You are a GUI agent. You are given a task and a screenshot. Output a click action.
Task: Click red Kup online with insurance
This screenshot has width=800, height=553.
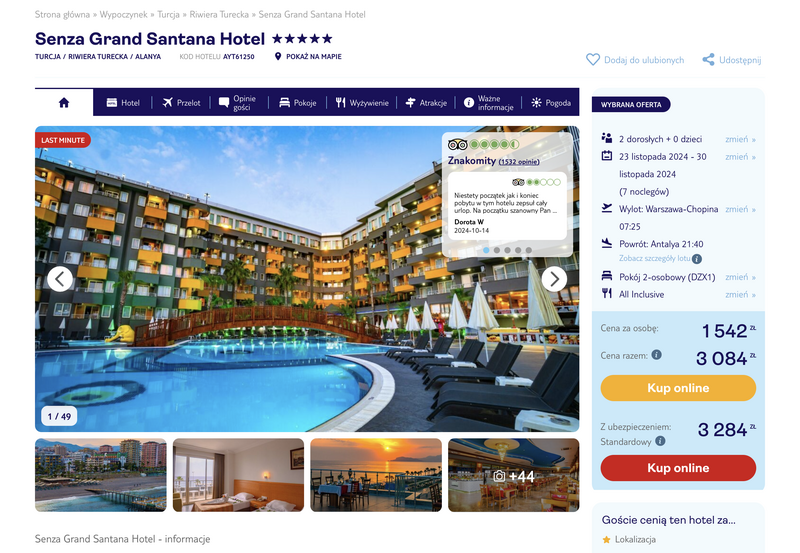[x=678, y=468]
